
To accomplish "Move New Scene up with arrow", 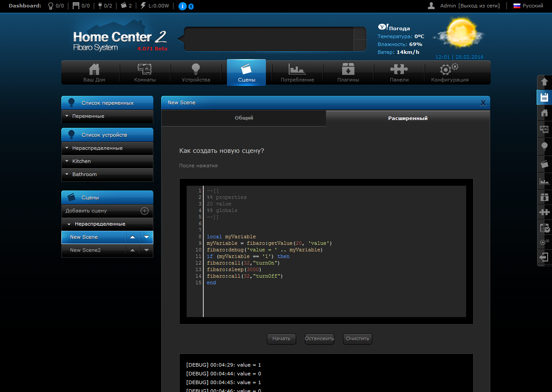I will [x=132, y=237].
